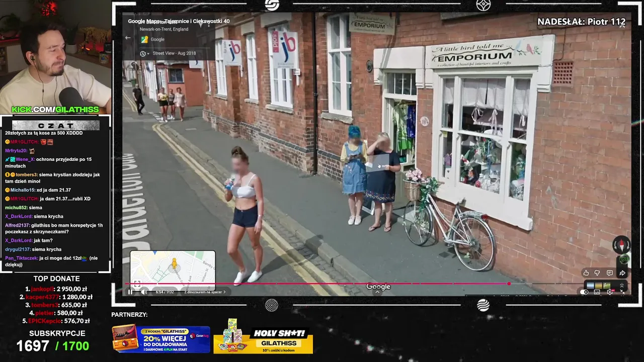Dislike the video with the thumbs-down icon
The height and width of the screenshot is (362, 644).
[598, 273]
